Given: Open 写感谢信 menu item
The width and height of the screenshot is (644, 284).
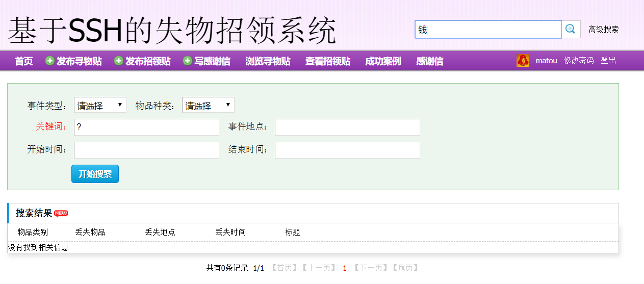Looking at the screenshot, I should click(212, 61).
